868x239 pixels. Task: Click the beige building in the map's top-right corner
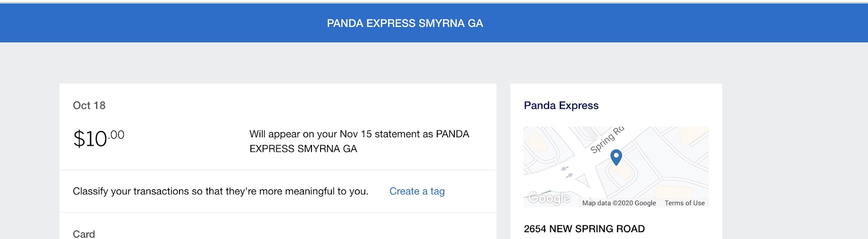point(692,134)
